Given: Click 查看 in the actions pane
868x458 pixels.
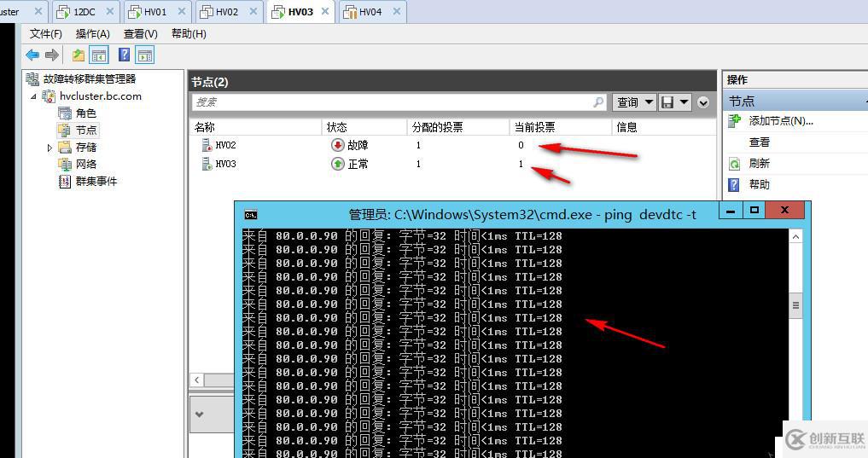Looking at the screenshot, I should [x=760, y=142].
